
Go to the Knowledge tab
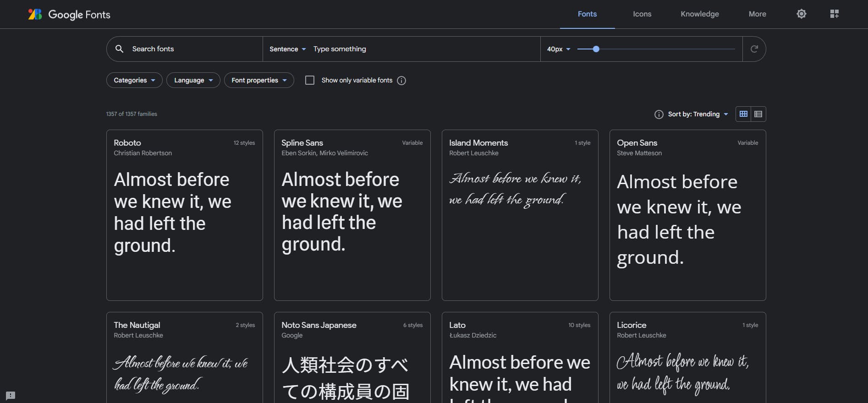(699, 14)
